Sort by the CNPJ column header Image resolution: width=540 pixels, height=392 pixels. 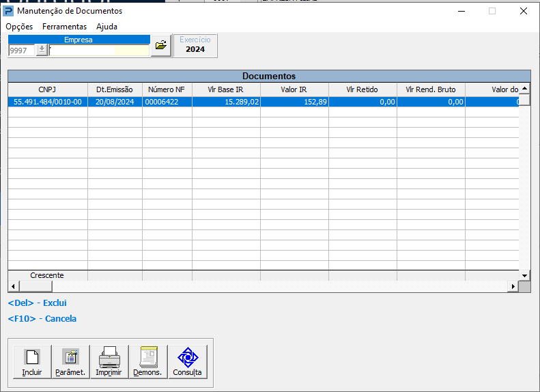[x=48, y=89]
